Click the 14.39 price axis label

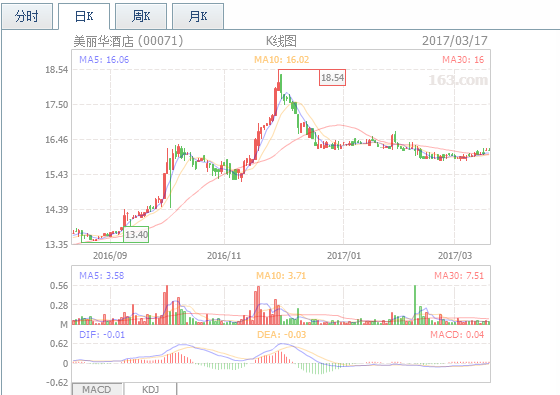tap(56, 210)
